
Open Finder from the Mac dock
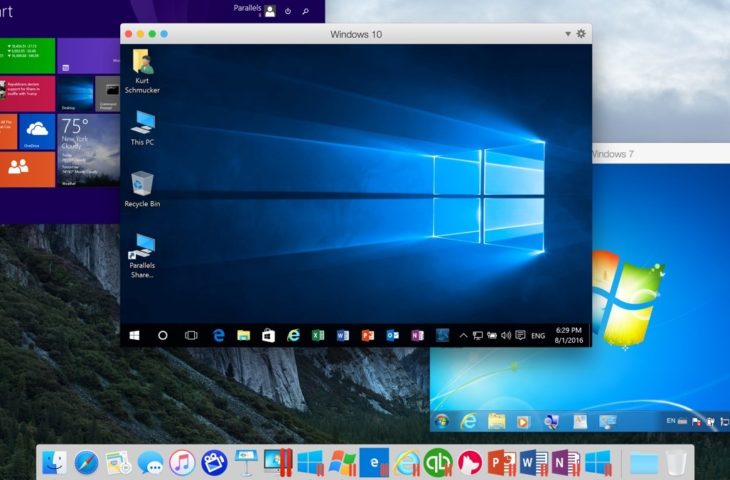coord(54,463)
